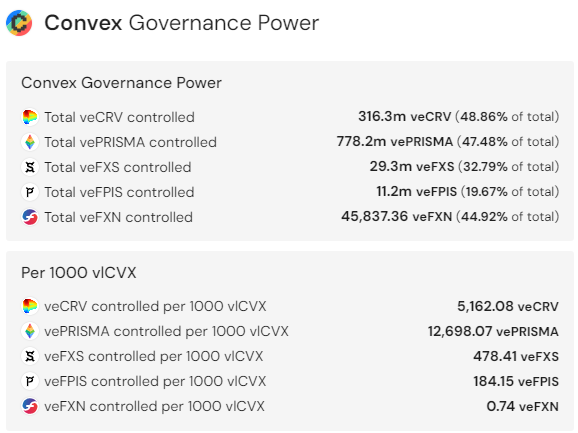Select the 12,698.07 vePRISMA value
The height and width of the screenshot is (433, 578).
coord(493,332)
